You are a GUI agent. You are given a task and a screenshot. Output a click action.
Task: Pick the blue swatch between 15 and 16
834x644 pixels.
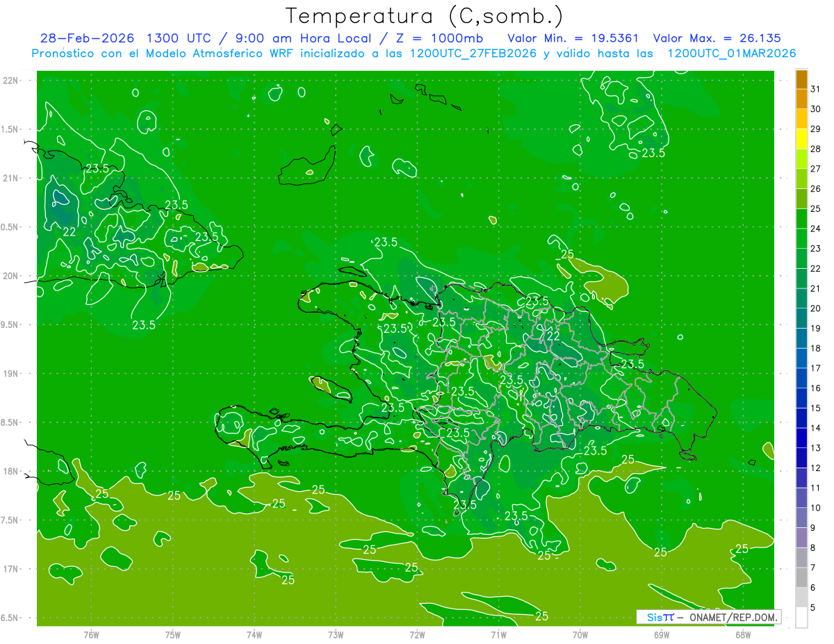click(x=801, y=399)
